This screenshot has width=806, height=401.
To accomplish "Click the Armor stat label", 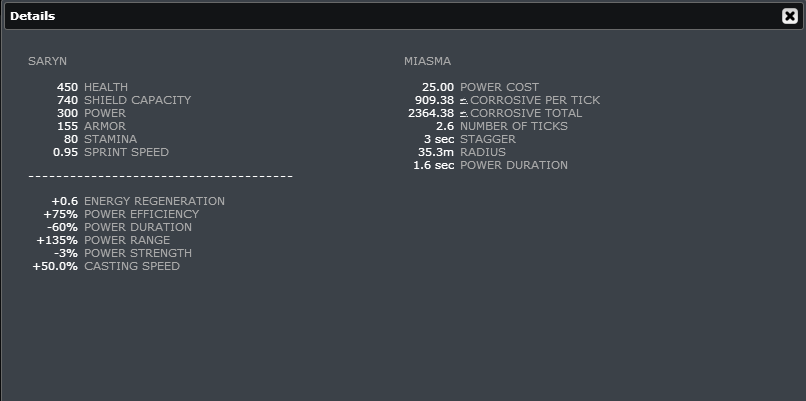I will click(x=105, y=126).
